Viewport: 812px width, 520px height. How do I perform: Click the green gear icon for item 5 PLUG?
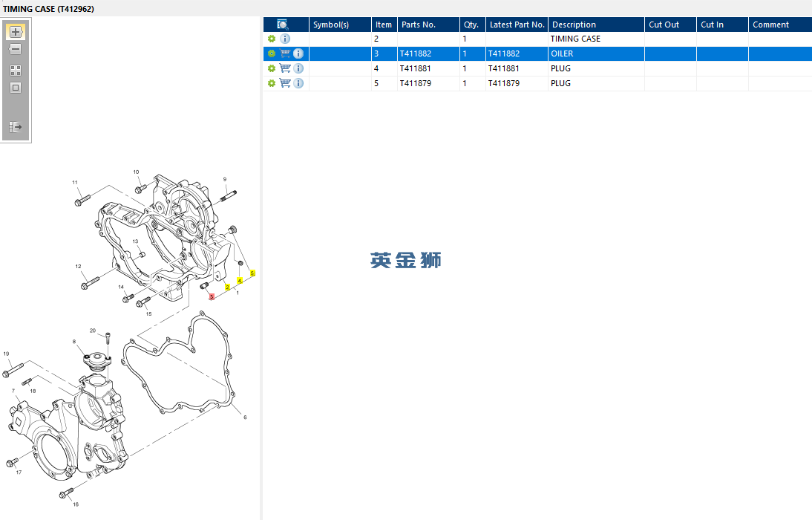click(x=272, y=83)
